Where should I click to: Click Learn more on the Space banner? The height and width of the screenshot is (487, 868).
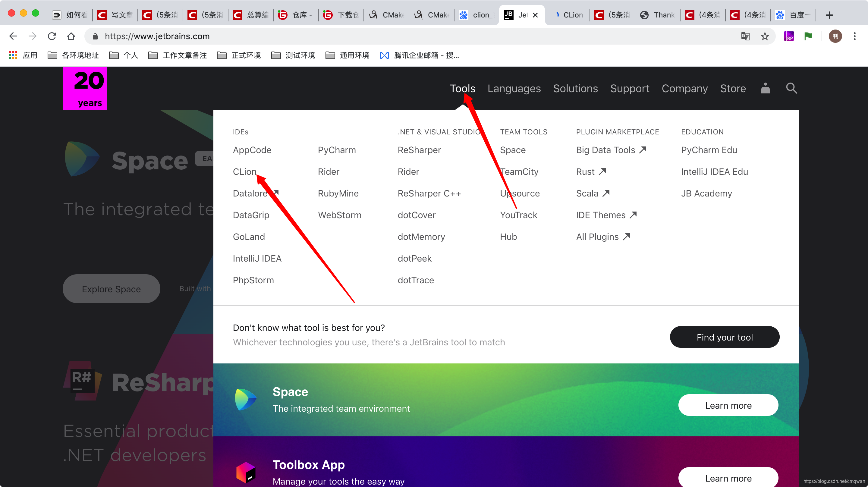tap(728, 405)
